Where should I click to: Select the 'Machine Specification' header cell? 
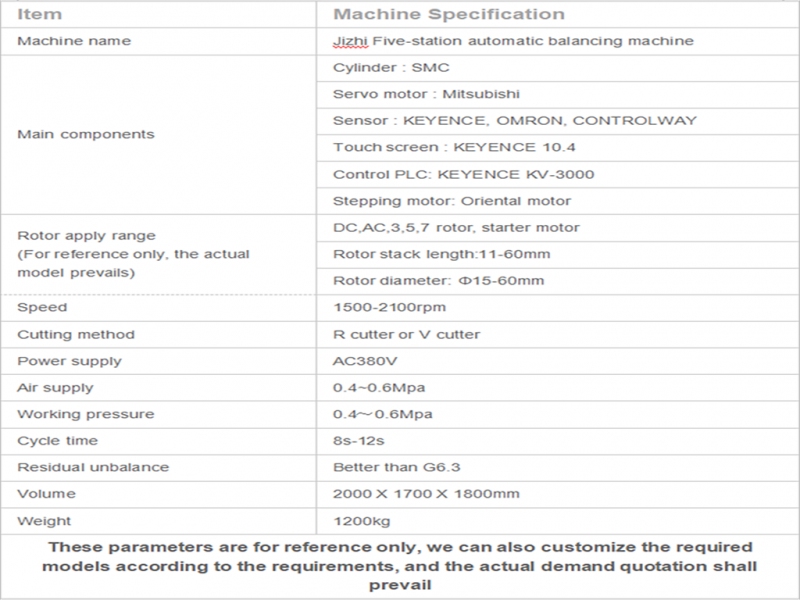tap(558, 14)
